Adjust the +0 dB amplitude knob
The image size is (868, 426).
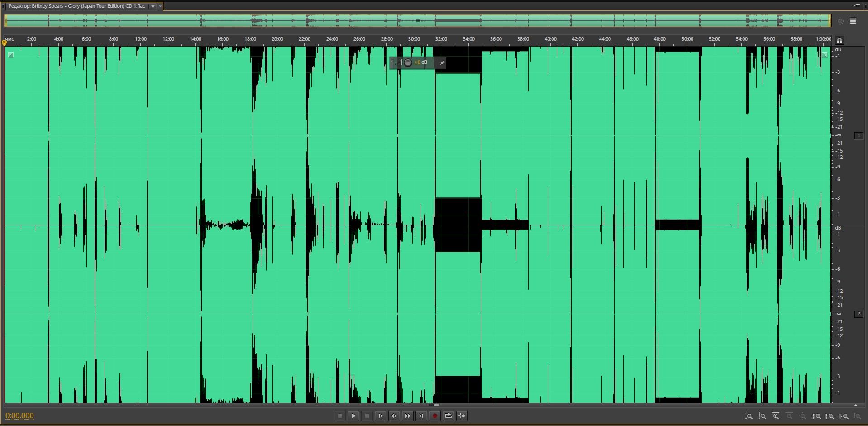[408, 62]
